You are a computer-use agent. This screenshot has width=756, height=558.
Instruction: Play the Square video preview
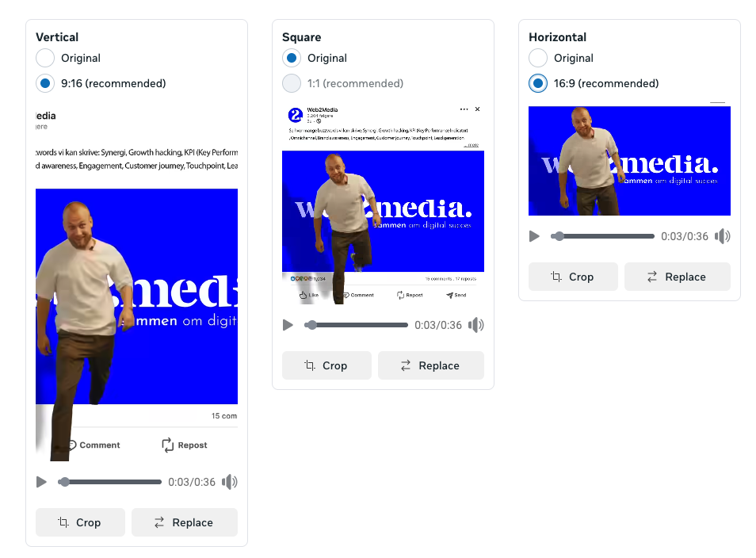coord(288,325)
